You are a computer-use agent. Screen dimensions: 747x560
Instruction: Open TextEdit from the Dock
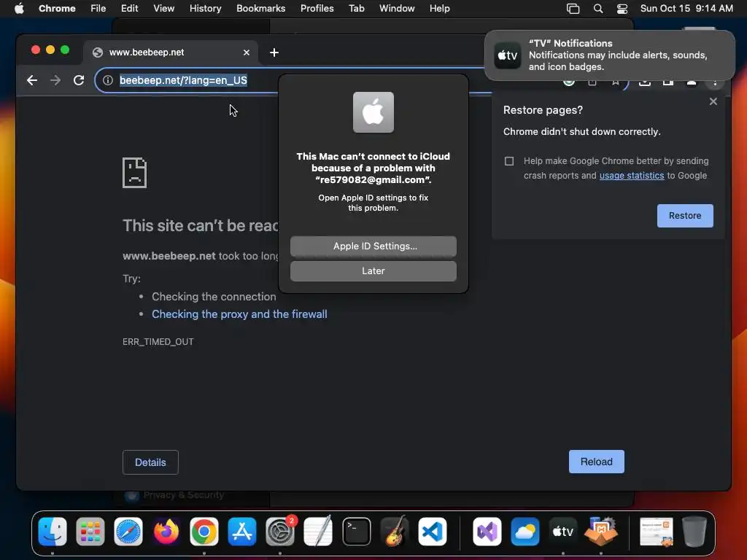(x=318, y=531)
